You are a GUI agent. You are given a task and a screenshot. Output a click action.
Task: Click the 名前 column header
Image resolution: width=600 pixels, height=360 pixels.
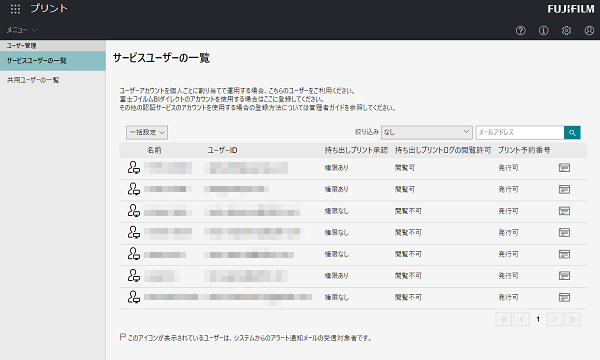(x=154, y=150)
